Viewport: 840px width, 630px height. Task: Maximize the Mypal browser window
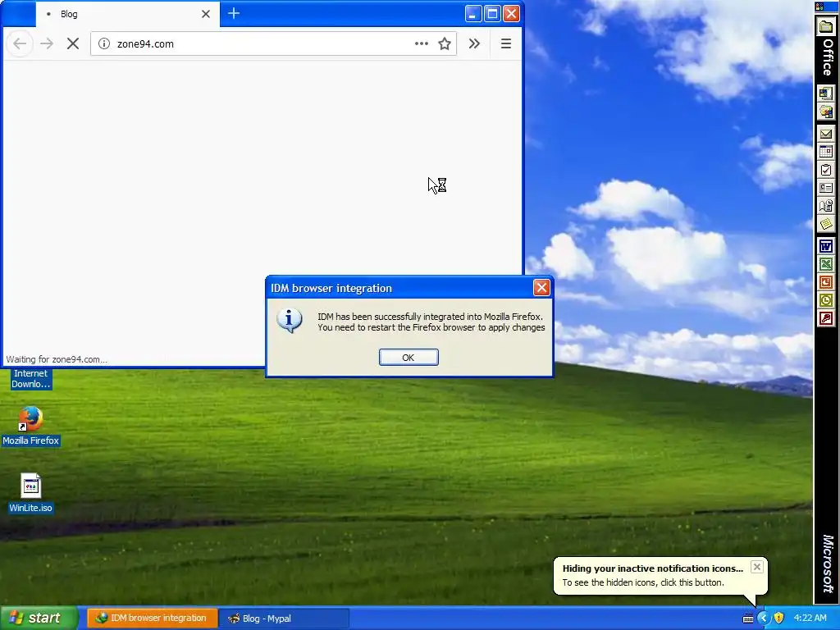(492, 13)
